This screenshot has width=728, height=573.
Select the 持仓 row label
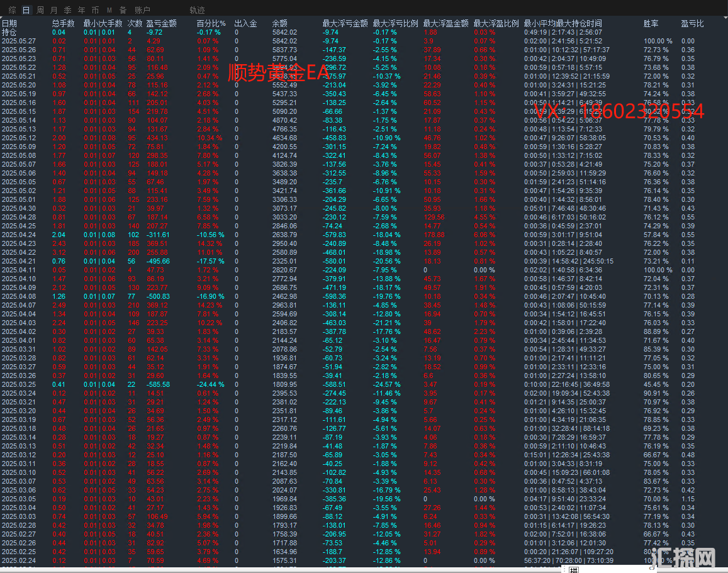point(9,32)
